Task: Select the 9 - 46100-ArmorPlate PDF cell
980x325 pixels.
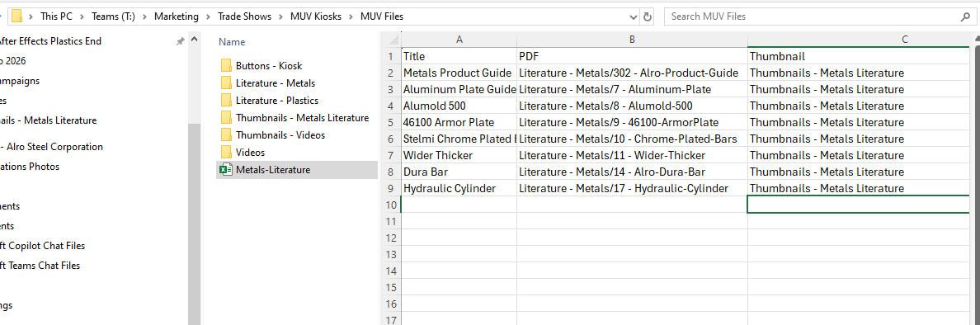Action: [x=632, y=123]
